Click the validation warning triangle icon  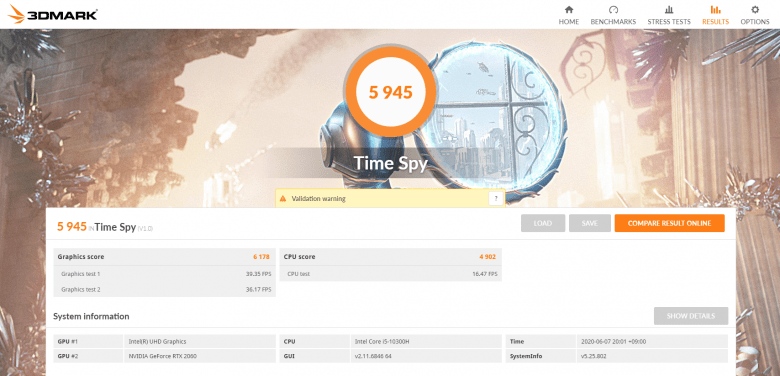click(283, 198)
